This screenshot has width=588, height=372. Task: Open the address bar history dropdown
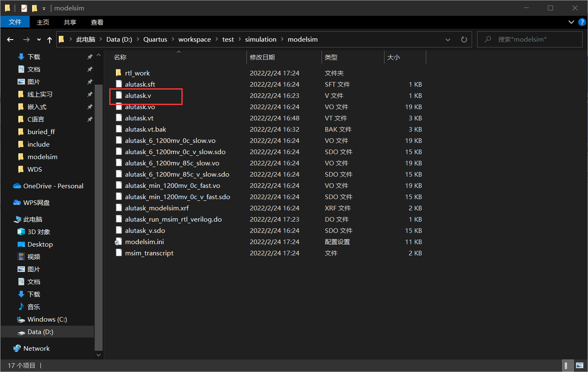tap(448, 39)
